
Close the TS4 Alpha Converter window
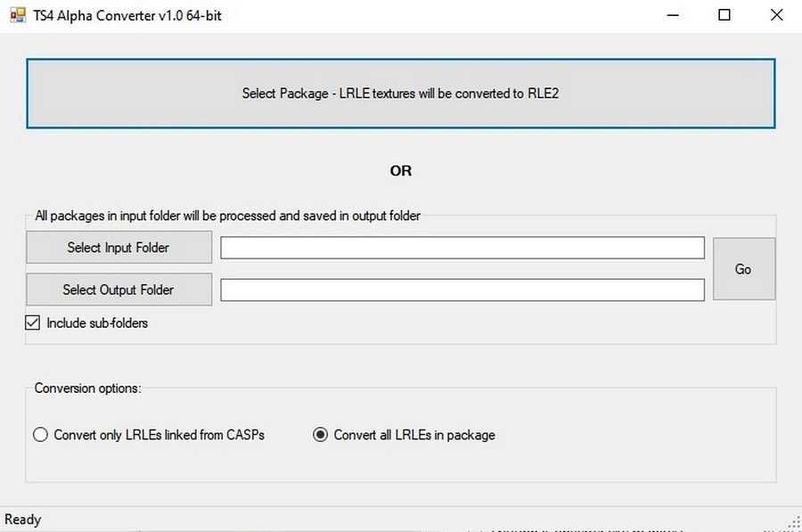[x=776, y=15]
